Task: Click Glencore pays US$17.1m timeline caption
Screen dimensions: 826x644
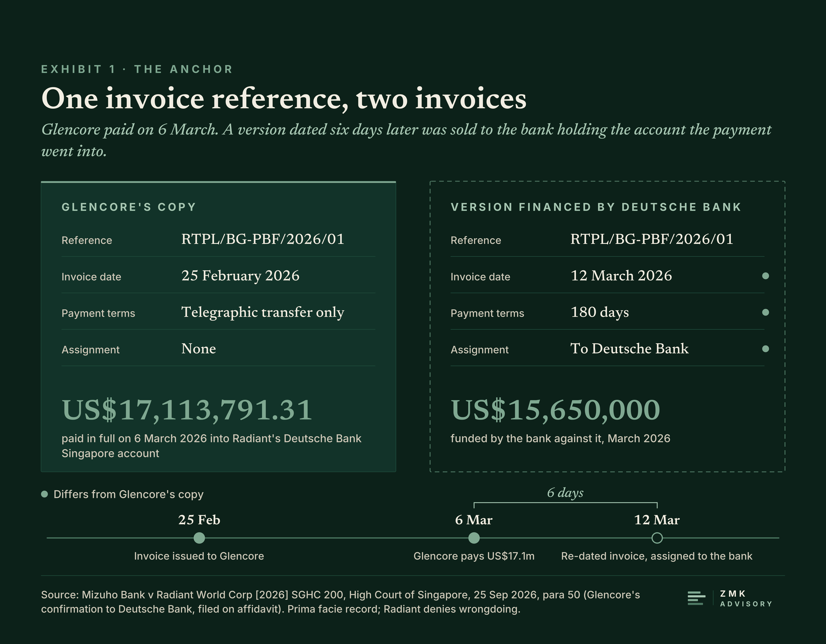Action: pyautogui.click(x=474, y=556)
